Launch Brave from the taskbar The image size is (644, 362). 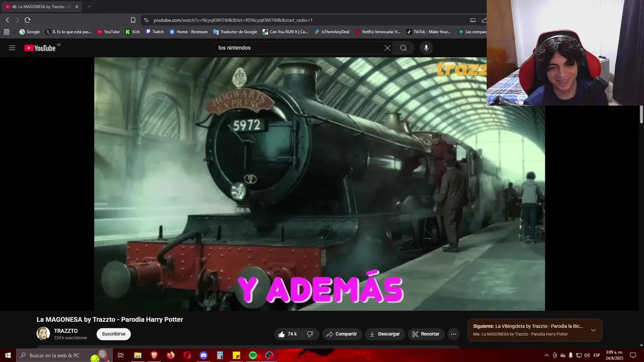(x=154, y=355)
